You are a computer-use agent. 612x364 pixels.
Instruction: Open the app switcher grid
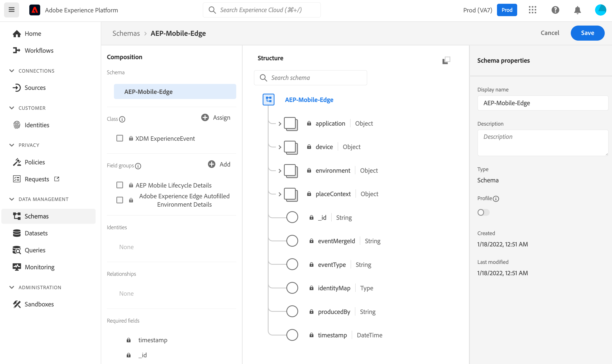(x=532, y=10)
